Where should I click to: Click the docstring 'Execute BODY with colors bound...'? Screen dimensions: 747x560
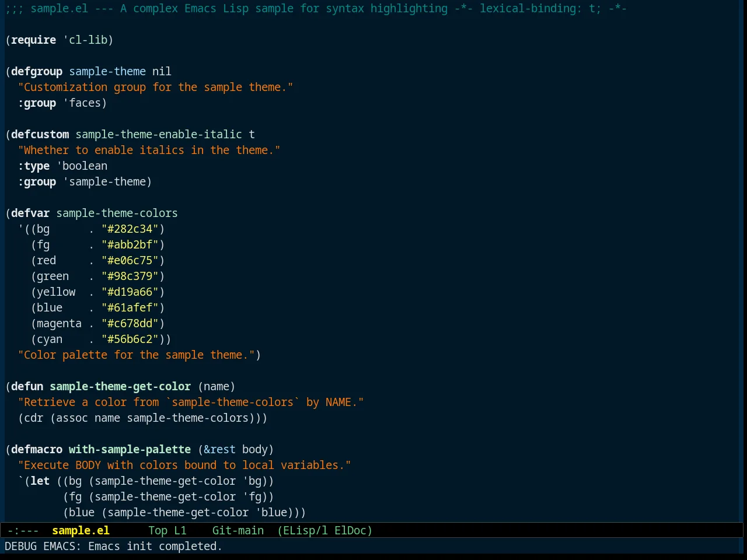[184, 465]
